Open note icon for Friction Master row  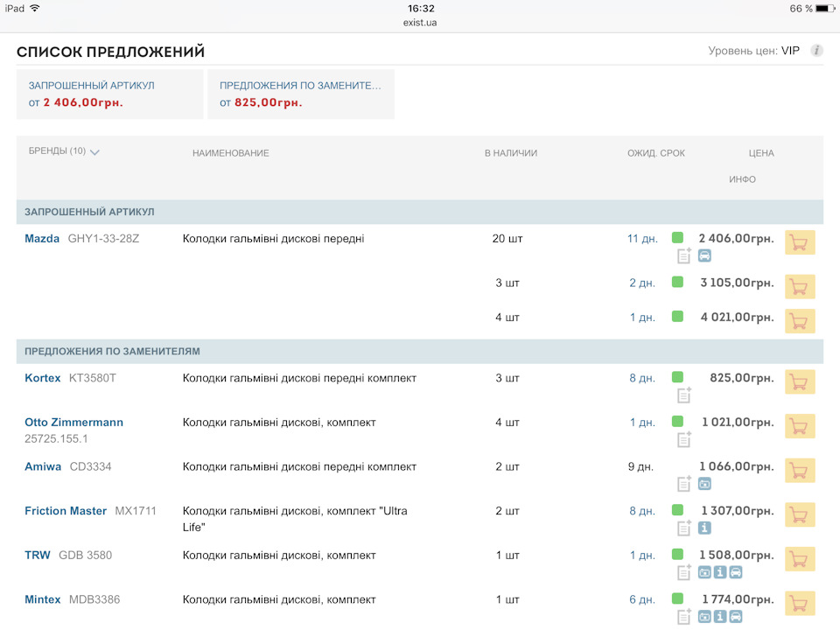pyautogui.click(x=684, y=528)
